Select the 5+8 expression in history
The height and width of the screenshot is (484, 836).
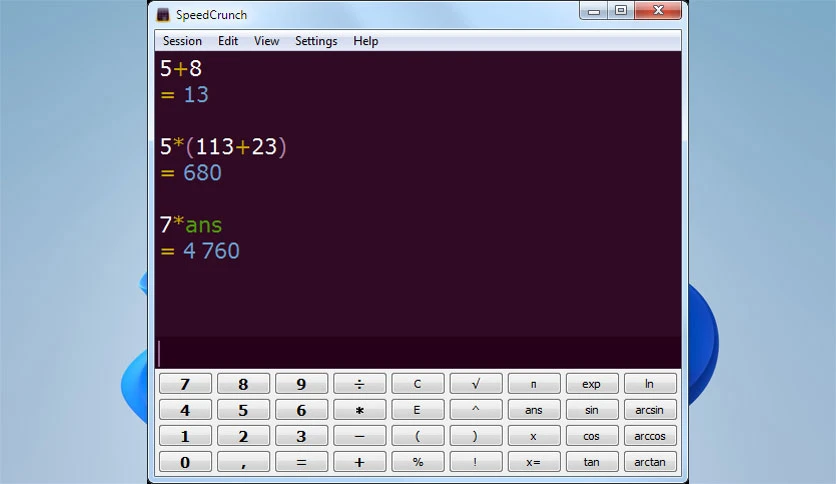[x=181, y=68]
